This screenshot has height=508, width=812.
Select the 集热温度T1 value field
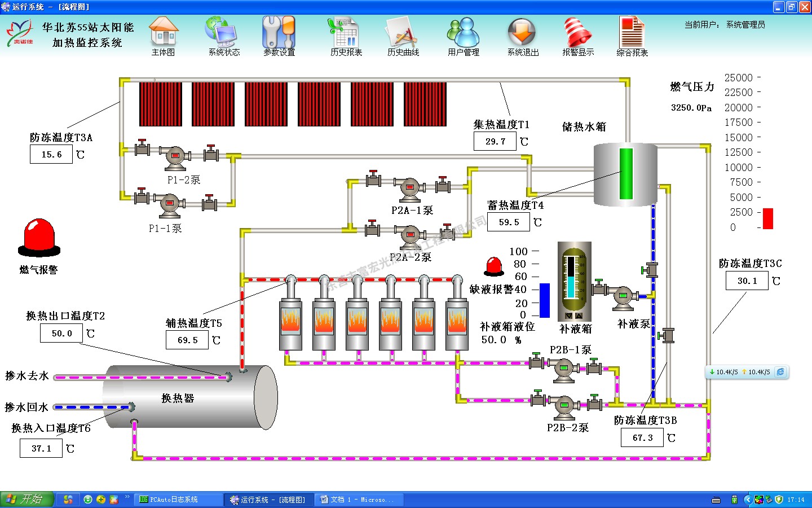tap(495, 142)
